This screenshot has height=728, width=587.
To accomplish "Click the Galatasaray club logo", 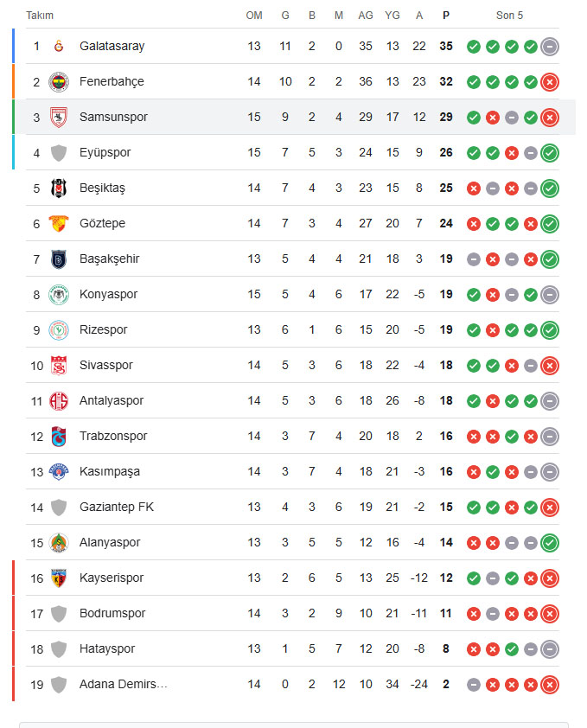I will pos(59,46).
